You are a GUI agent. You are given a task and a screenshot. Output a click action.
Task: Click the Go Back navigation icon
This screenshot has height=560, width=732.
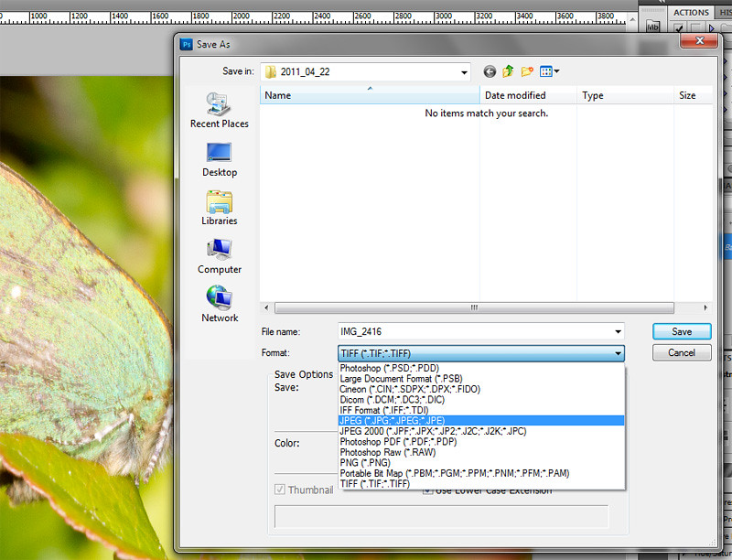[x=490, y=71]
